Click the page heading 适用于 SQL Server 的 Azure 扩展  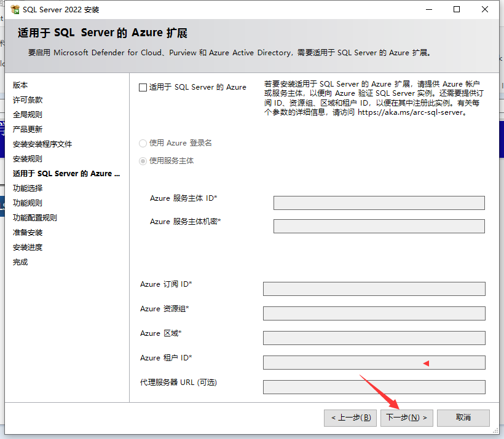[x=103, y=33]
